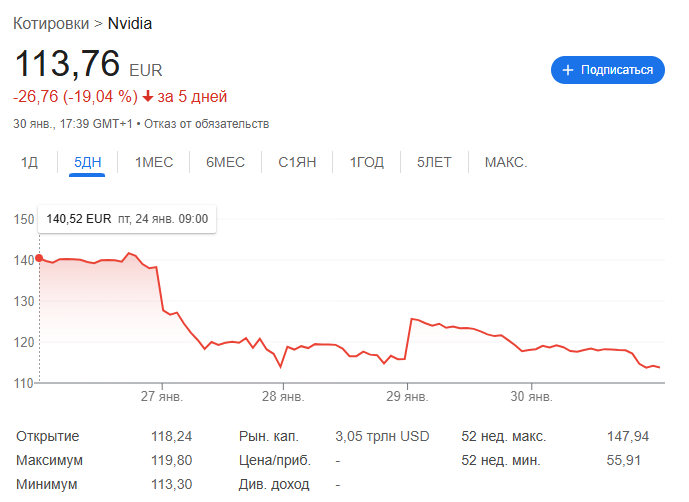
Task: Switch to the 1МЕС range tab
Action: coord(154,162)
